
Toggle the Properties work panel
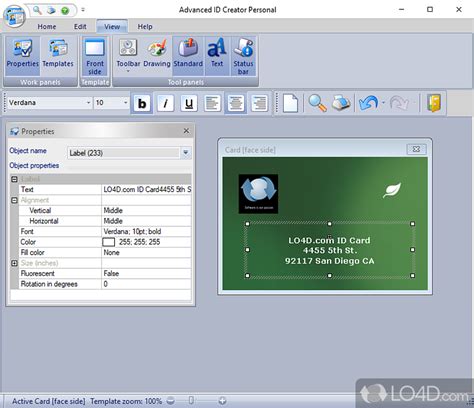[x=23, y=55]
